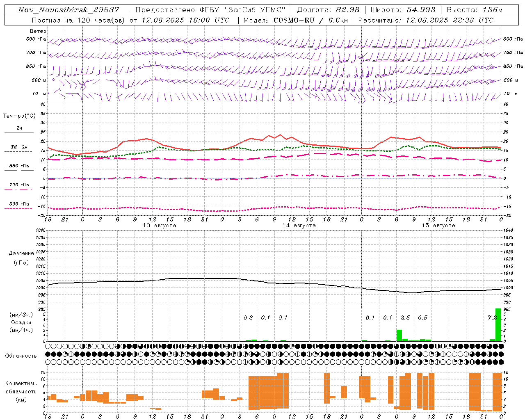Click the 15 августа date label
Viewport: 525px width, 420px height.
(x=438, y=226)
